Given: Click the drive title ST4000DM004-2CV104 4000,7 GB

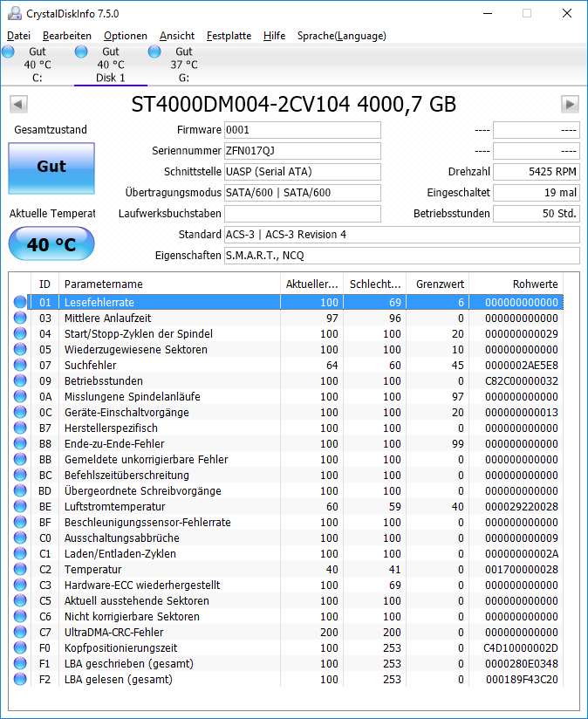Looking at the screenshot, I should [x=294, y=104].
